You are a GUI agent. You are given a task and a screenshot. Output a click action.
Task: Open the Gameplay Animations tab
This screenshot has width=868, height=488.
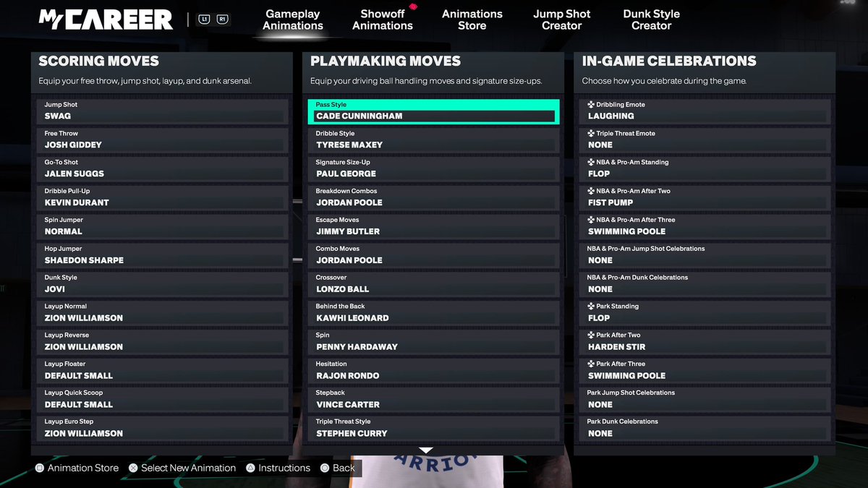coord(293,20)
